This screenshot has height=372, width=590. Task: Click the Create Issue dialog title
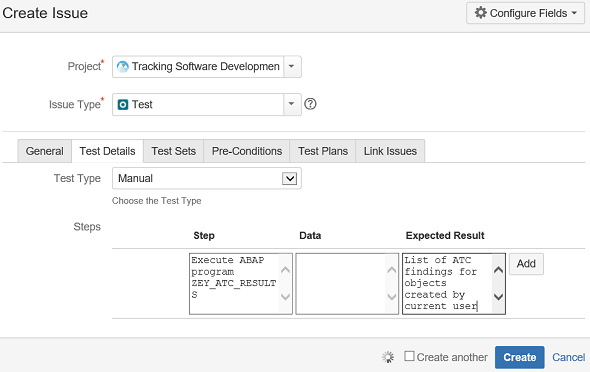[x=45, y=13]
